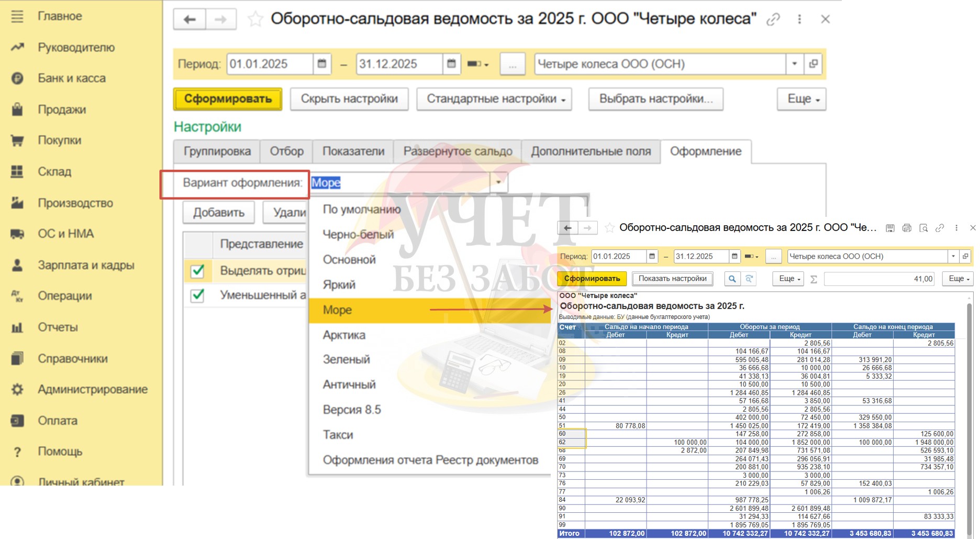Open the Производство section

pos(75,203)
